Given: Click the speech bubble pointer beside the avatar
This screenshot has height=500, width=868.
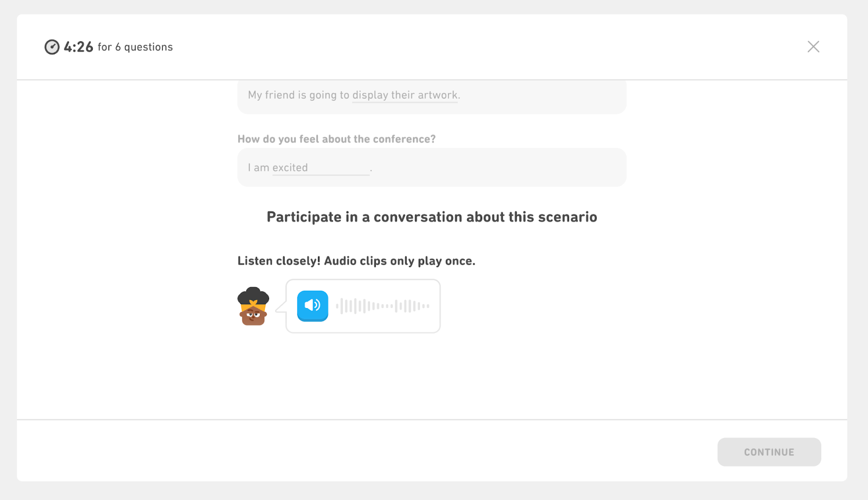Looking at the screenshot, I should click(280, 308).
